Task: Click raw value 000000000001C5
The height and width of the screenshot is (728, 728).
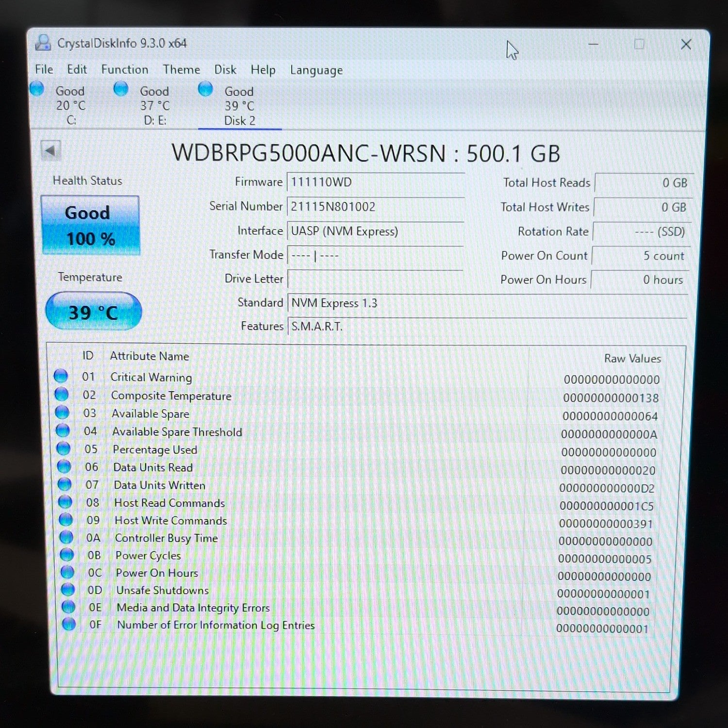Action: 607,506
